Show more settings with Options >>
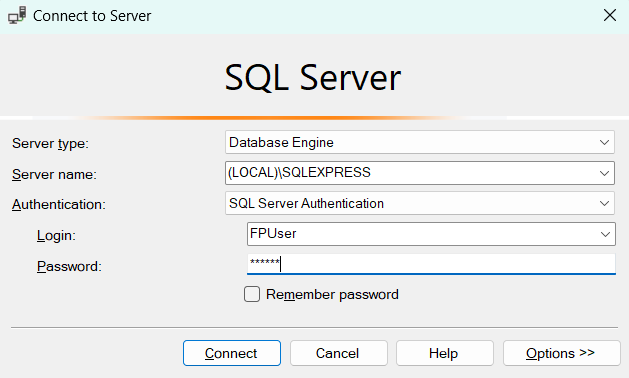 (x=562, y=353)
